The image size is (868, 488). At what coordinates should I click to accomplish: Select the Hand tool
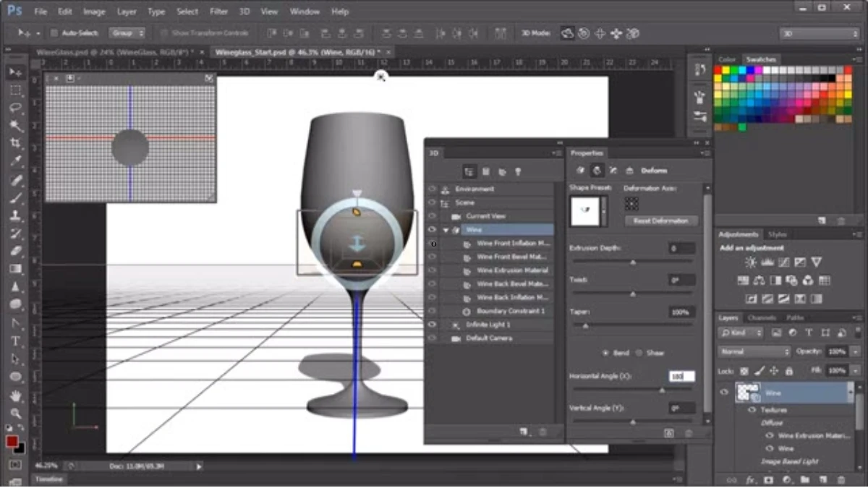(x=15, y=395)
